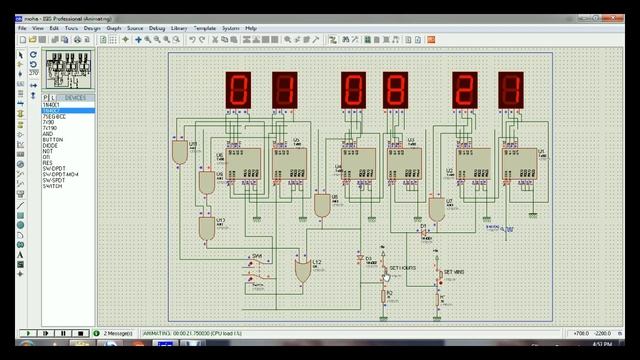Rotate anticlockwise using the lower rotation arrow

tap(33, 64)
